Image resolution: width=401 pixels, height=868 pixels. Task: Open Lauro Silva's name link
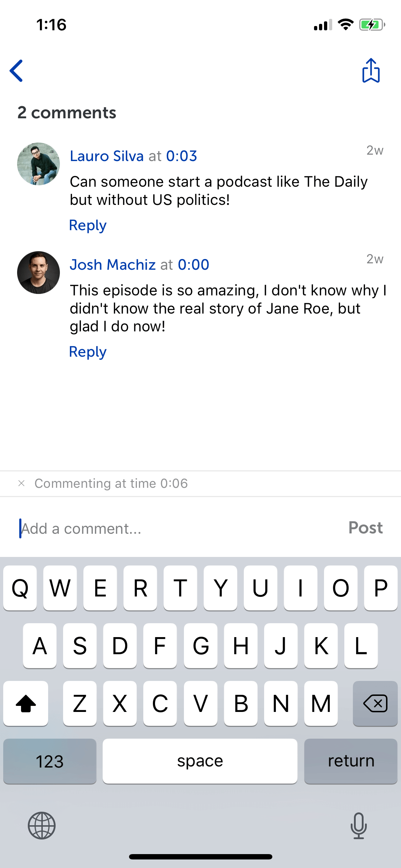107,156
